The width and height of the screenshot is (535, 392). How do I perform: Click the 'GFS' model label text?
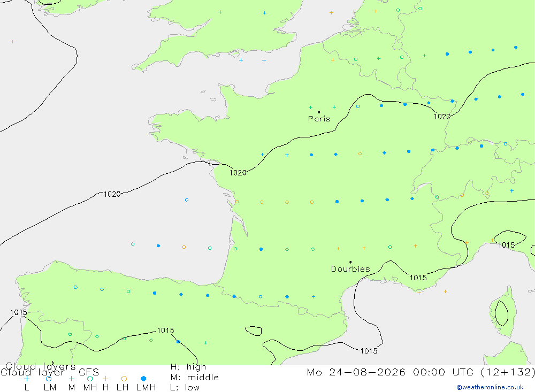tap(89, 372)
